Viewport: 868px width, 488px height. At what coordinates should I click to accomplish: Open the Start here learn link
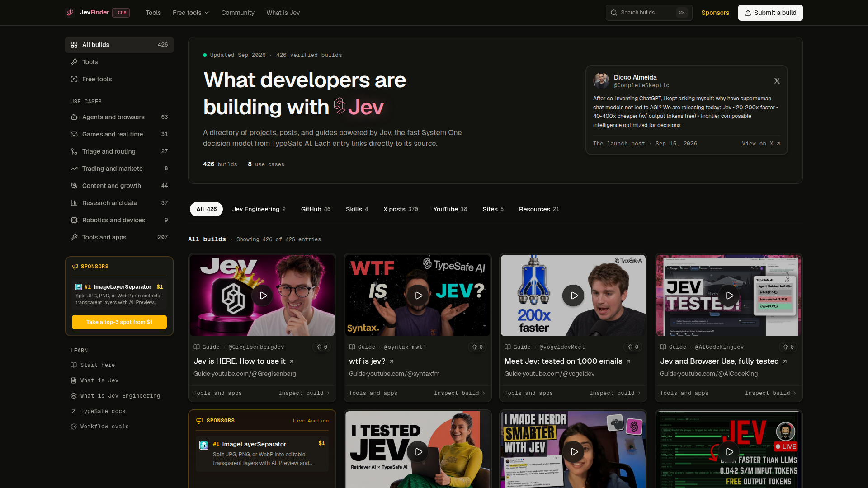pyautogui.click(x=93, y=365)
